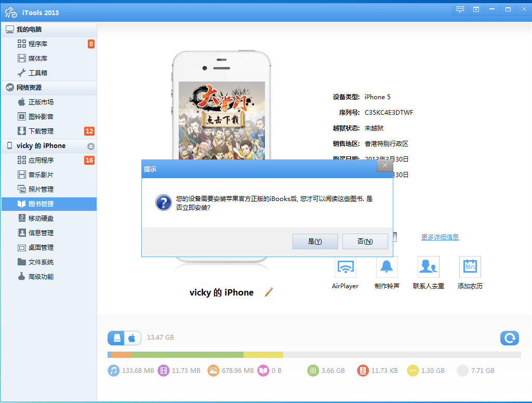Click the eject icon next to vicky 的 iPhone
Image resolution: width=532 pixels, height=403 pixels.
pyautogui.click(x=92, y=146)
